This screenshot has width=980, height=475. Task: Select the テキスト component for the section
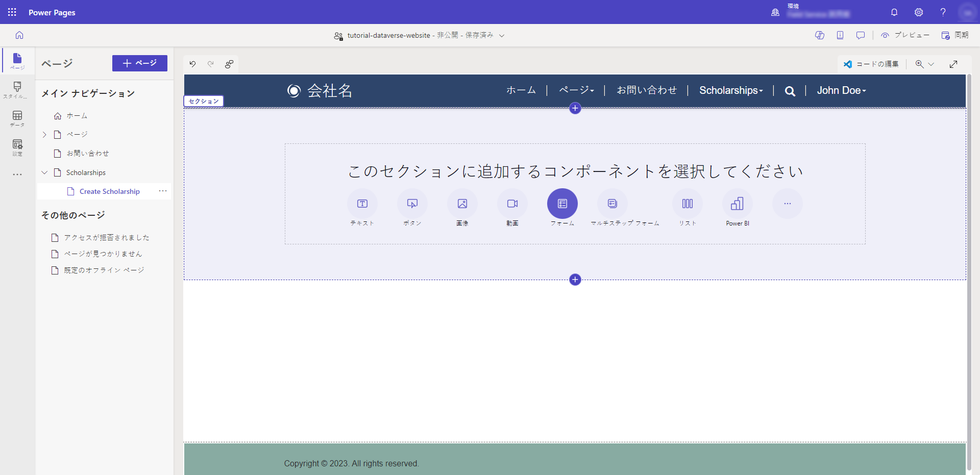[361, 204]
